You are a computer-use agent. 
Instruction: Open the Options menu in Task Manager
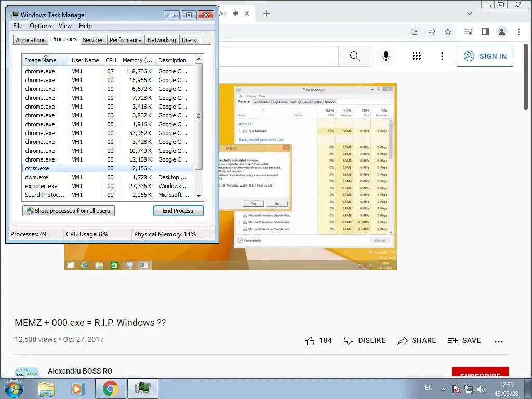tap(41, 26)
